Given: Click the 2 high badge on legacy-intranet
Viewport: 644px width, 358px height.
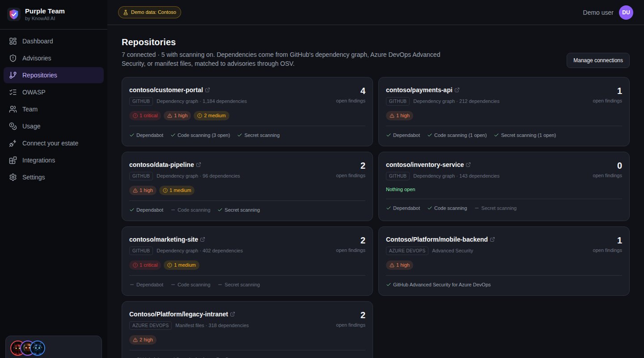Looking at the screenshot, I should [x=143, y=340].
